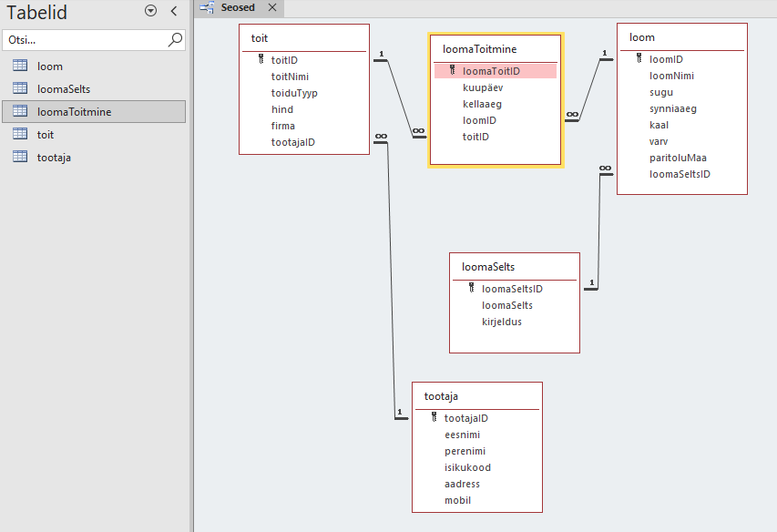The image size is (777, 532).
Task: Select loom in the Tabelid list
Action: (x=94, y=66)
